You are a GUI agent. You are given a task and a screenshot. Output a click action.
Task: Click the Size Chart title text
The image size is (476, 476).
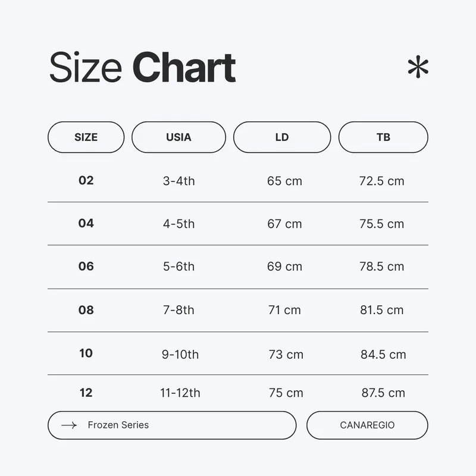pyautogui.click(x=142, y=67)
